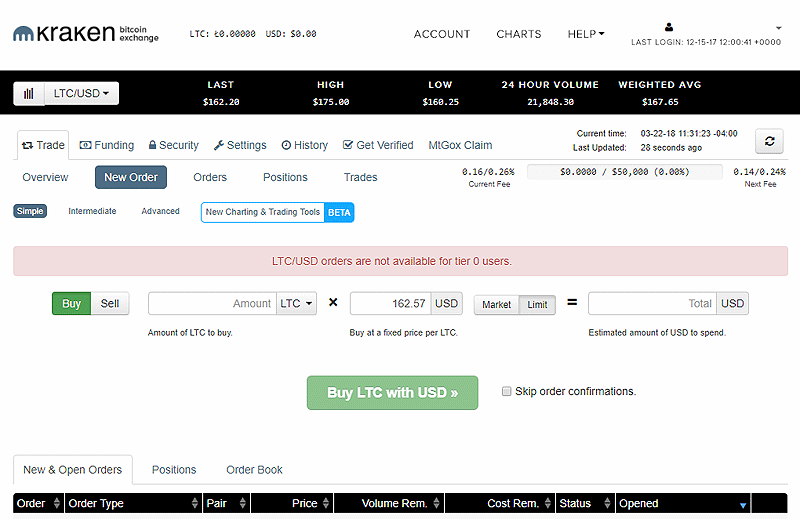Select the Intermediate order mode
Image resolution: width=800 pixels, height=519 pixels.
coord(92,211)
